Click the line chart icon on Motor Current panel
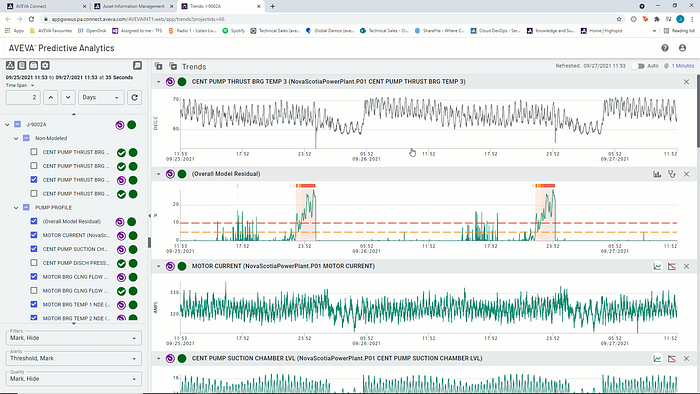The height and width of the screenshot is (394, 700). point(657,266)
